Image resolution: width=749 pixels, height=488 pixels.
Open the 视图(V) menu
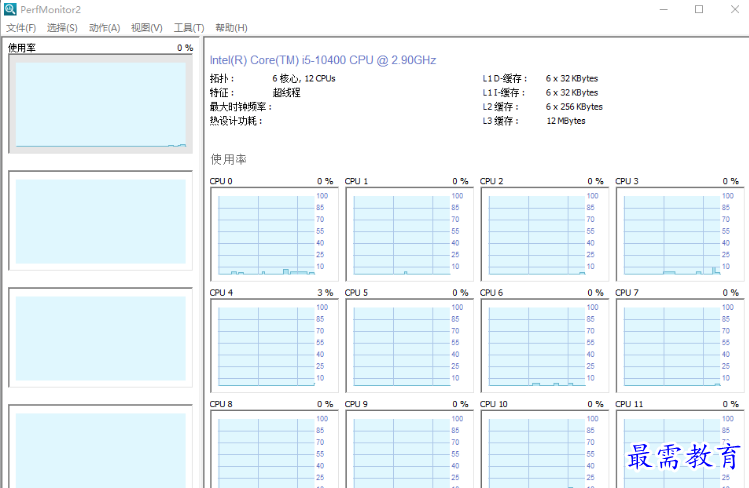[147, 28]
